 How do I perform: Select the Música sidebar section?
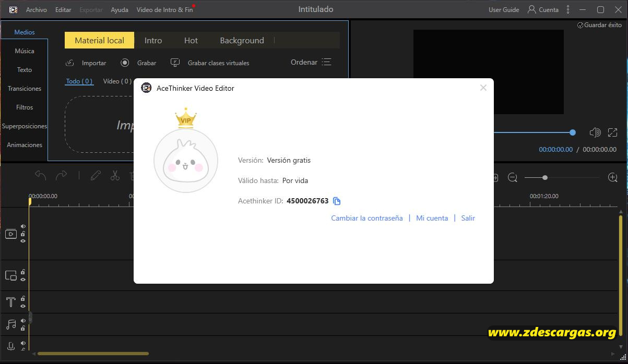(x=25, y=51)
